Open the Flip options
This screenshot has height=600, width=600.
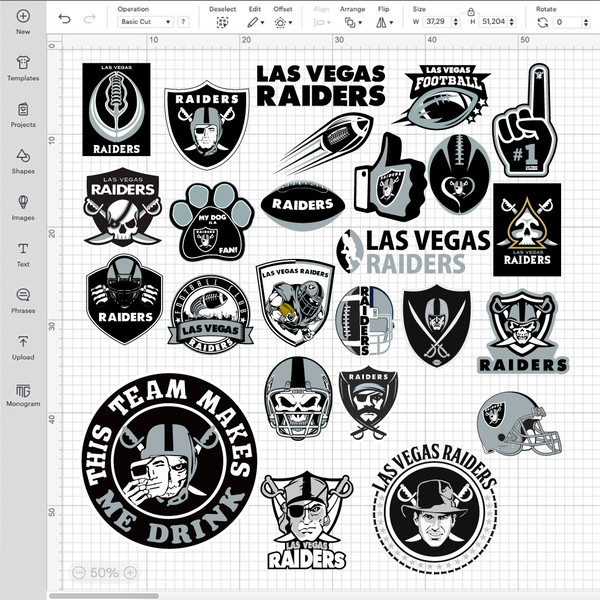coord(381,23)
